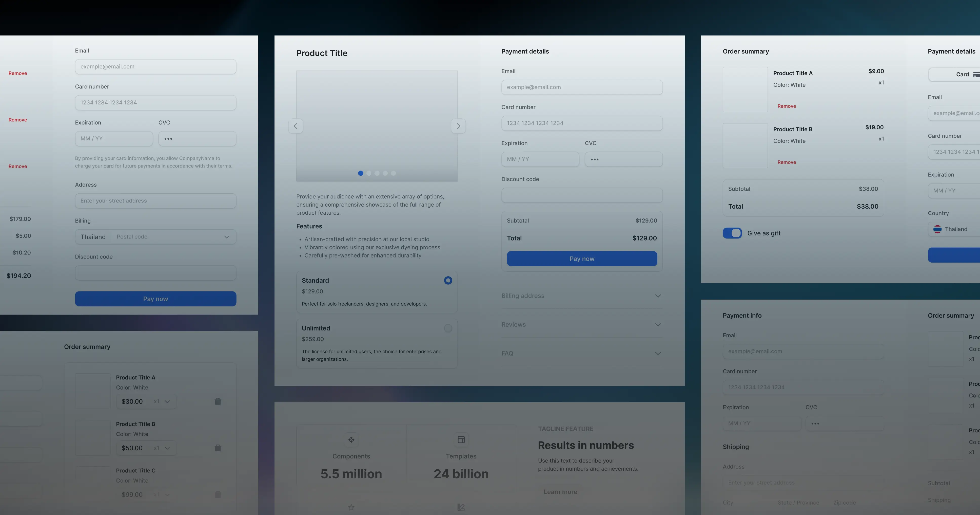The image size is (980, 515).
Task: Click the Templates icon in stats section
Action: (461, 440)
